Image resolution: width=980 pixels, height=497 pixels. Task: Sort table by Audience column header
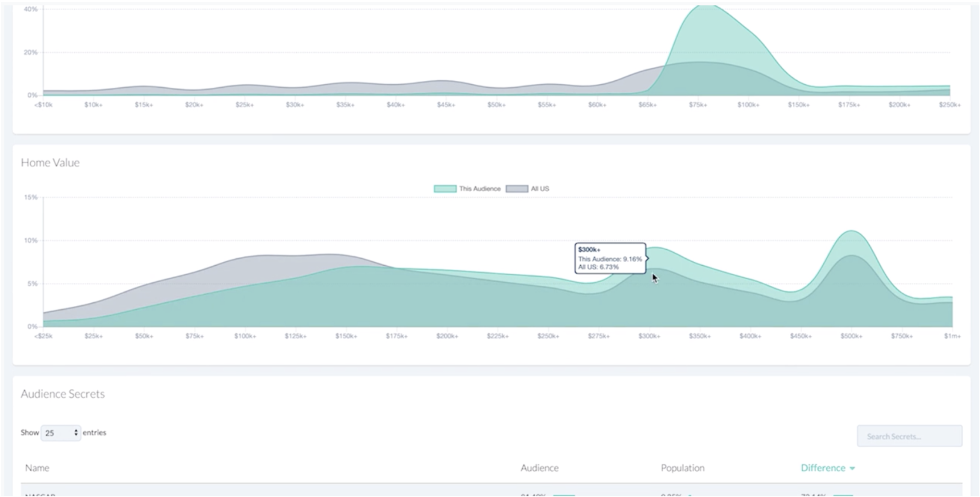pyautogui.click(x=539, y=468)
